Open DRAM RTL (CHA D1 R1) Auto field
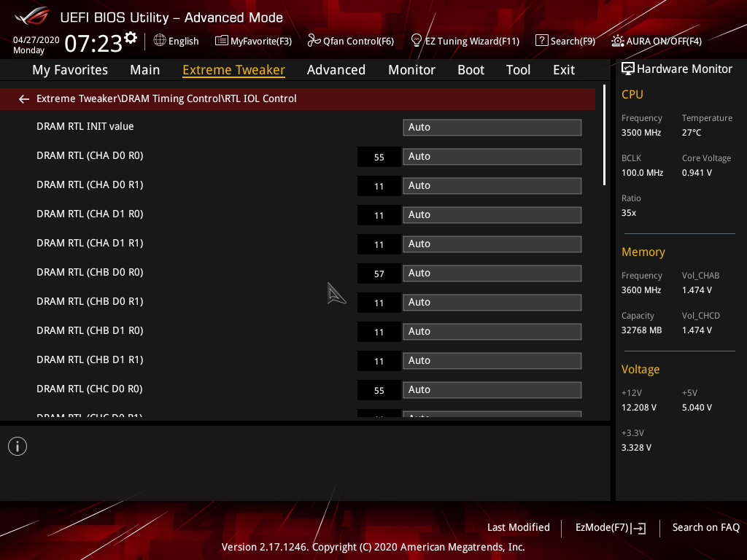The image size is (747, 560). click(492, 244)
